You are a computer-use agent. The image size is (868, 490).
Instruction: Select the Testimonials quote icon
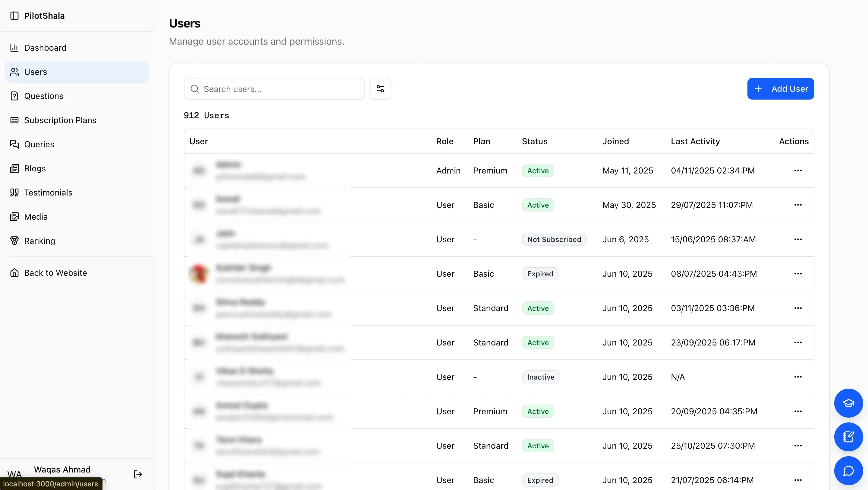point(14,192)
